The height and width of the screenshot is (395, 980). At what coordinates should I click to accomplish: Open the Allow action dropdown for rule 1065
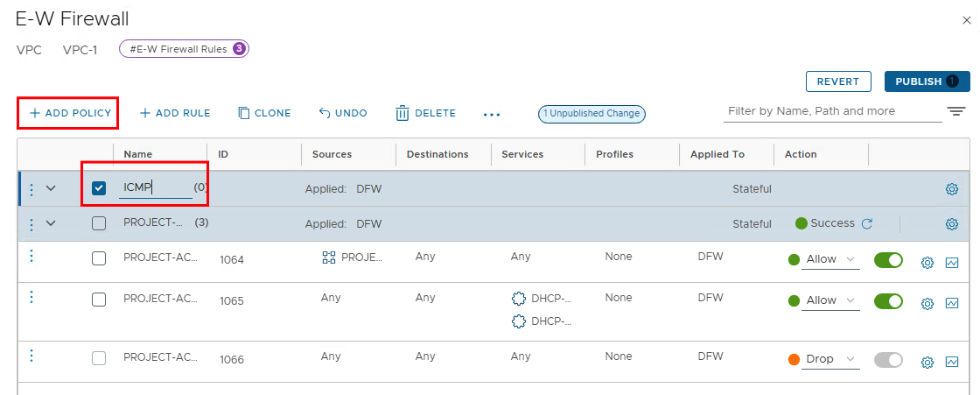click(831, 300)
